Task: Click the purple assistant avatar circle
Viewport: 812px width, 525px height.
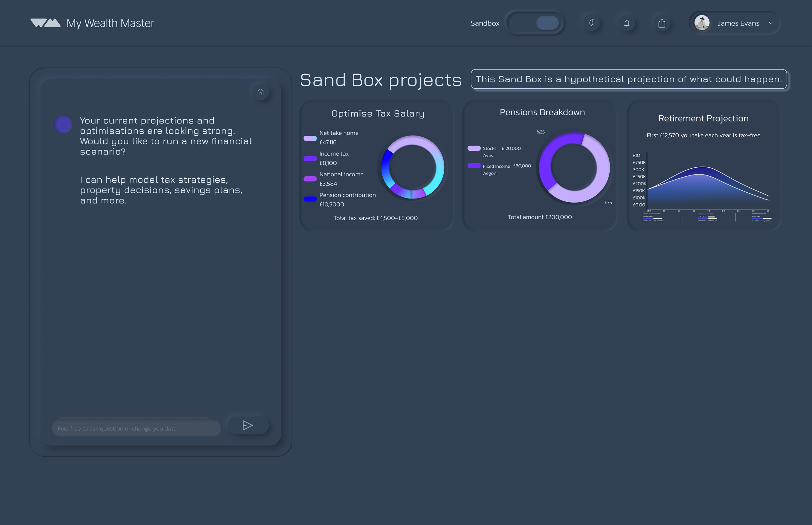Action: click(63, 124)
